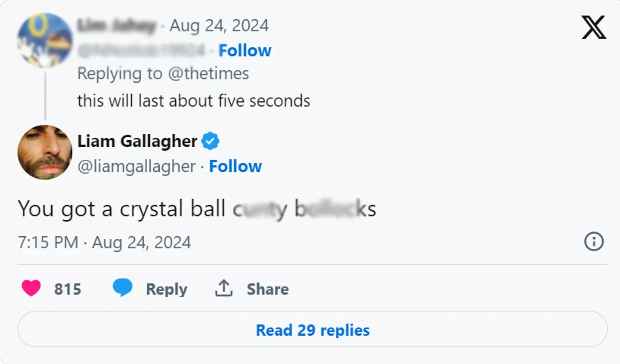The image size is (620, 364).
Task: Click the 'Reply' text label
Action: (x=167, y=289)
